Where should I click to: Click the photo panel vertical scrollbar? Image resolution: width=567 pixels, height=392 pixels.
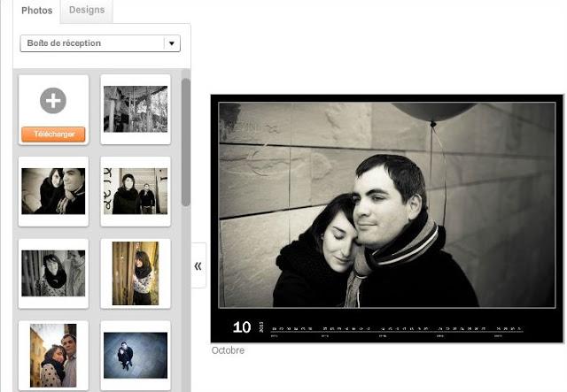(186, 142)
